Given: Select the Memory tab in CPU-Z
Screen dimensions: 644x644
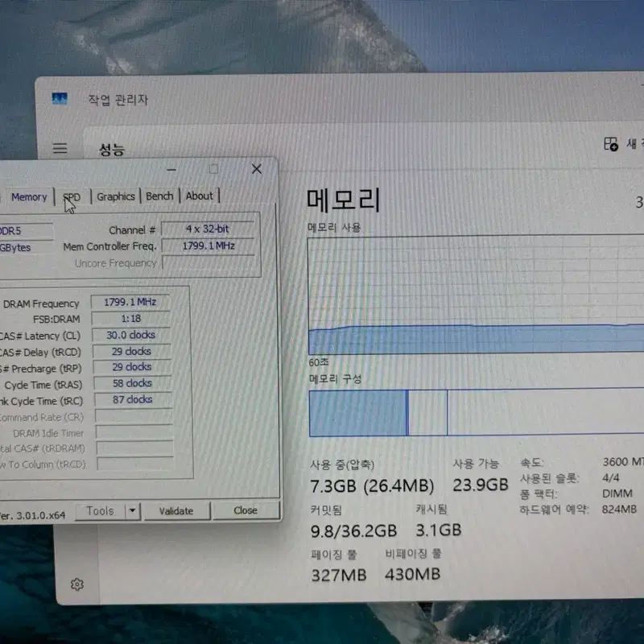Looking at the screenshot, I should [29, 197].
